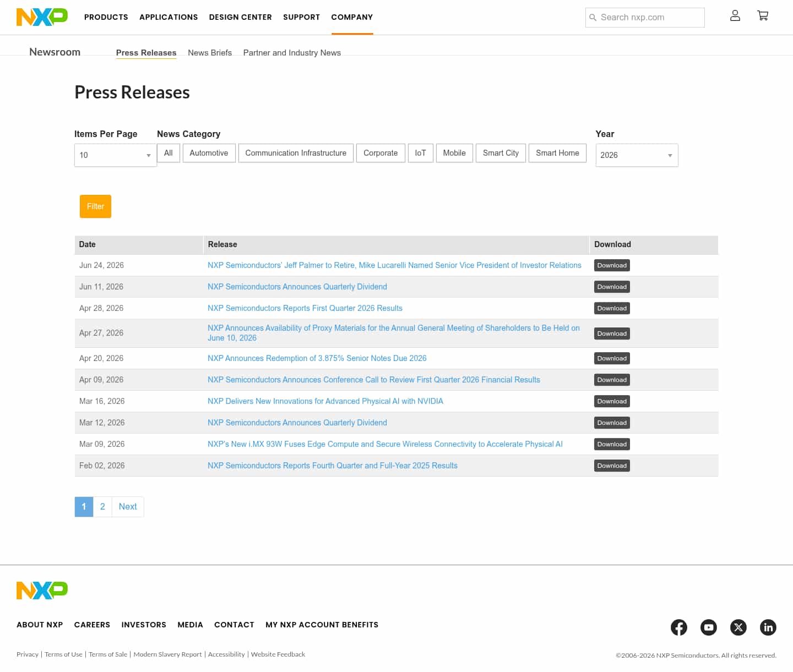Screen dimensions: 793x672
Task: Download the Proxy Materials release
Action: tap(612, 334)
